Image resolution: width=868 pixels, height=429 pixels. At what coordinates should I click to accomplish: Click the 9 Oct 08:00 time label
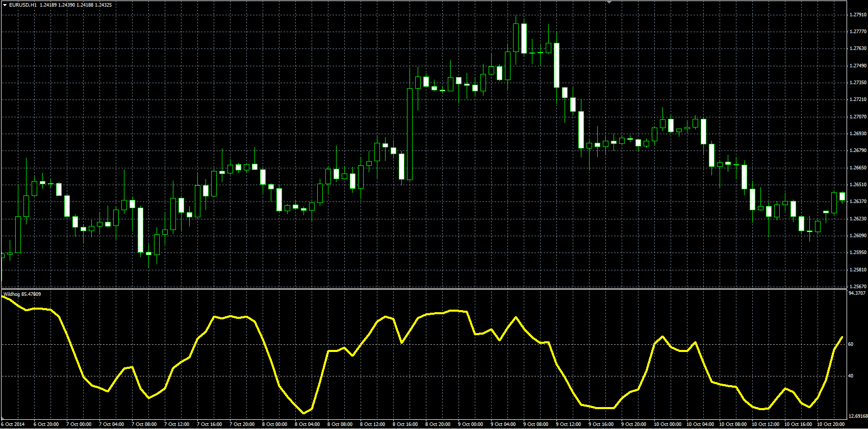tap(535, 424)
